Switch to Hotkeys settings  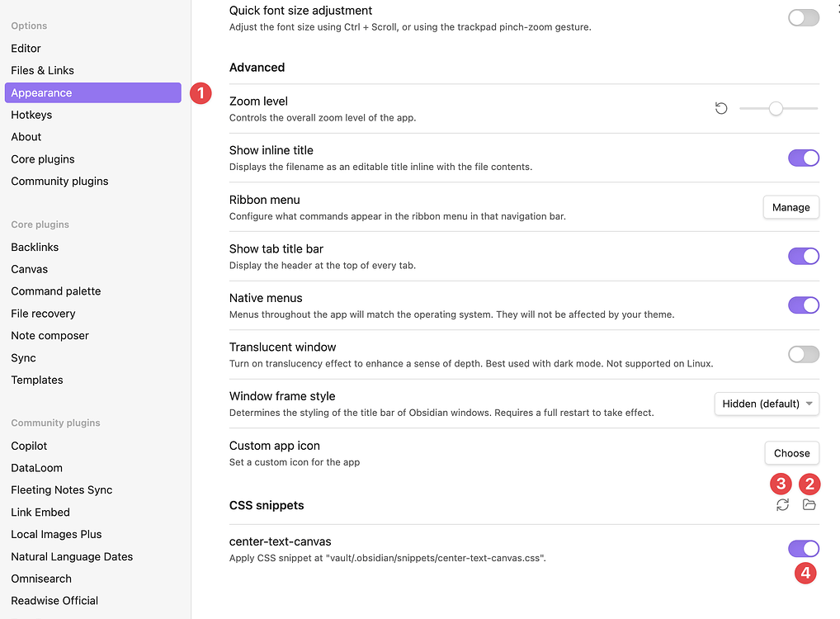tap(31, 114)
